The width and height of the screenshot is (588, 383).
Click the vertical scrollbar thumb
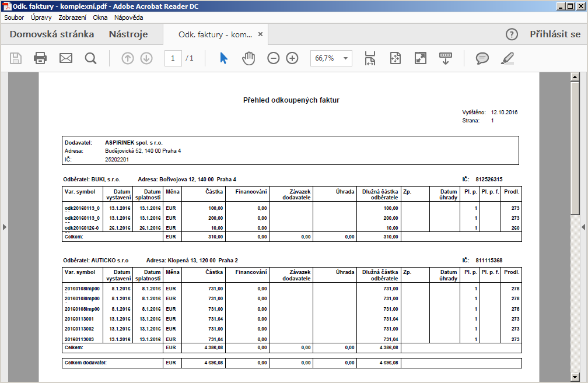575,149
